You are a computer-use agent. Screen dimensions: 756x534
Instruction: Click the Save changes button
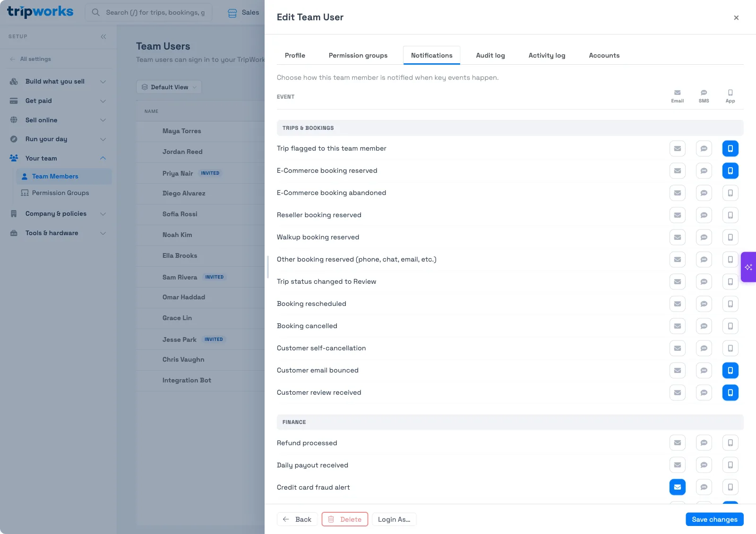click(714, 519)
